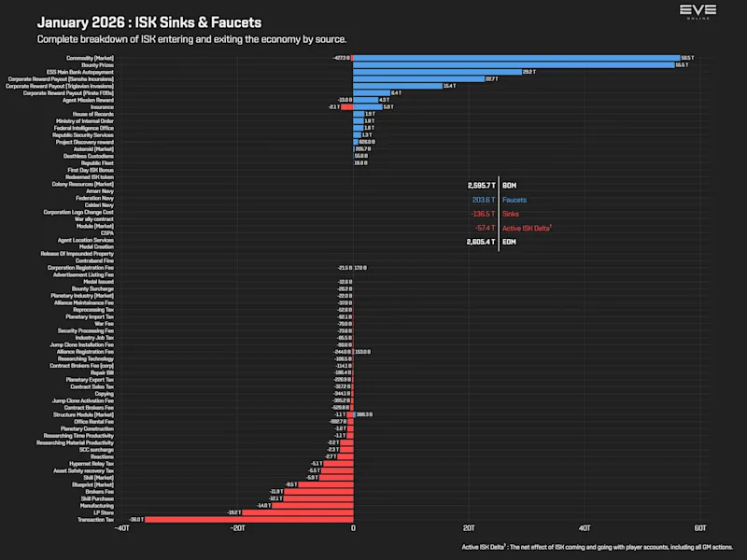Click the Bounty Prizes faucet bar
The image size is (747, 560).
pyautogui.click(x=514, y=64)
